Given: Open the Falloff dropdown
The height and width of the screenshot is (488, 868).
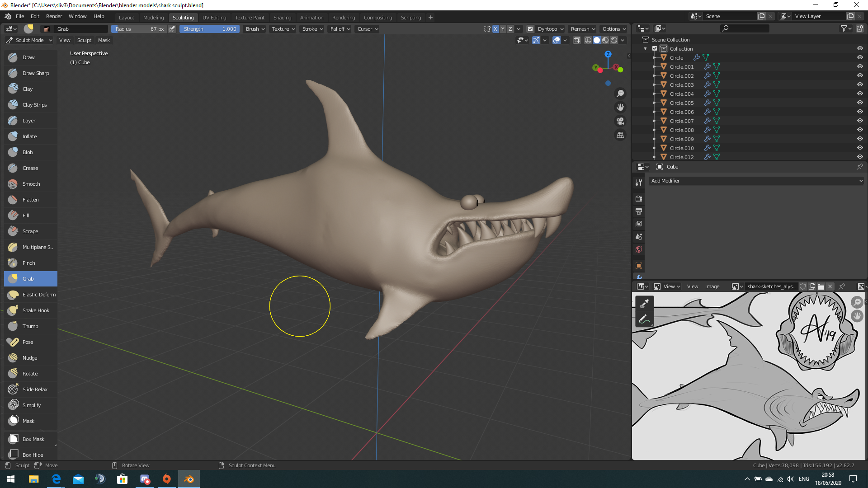Looking at the screenshot, I should (x=340, y=29).
